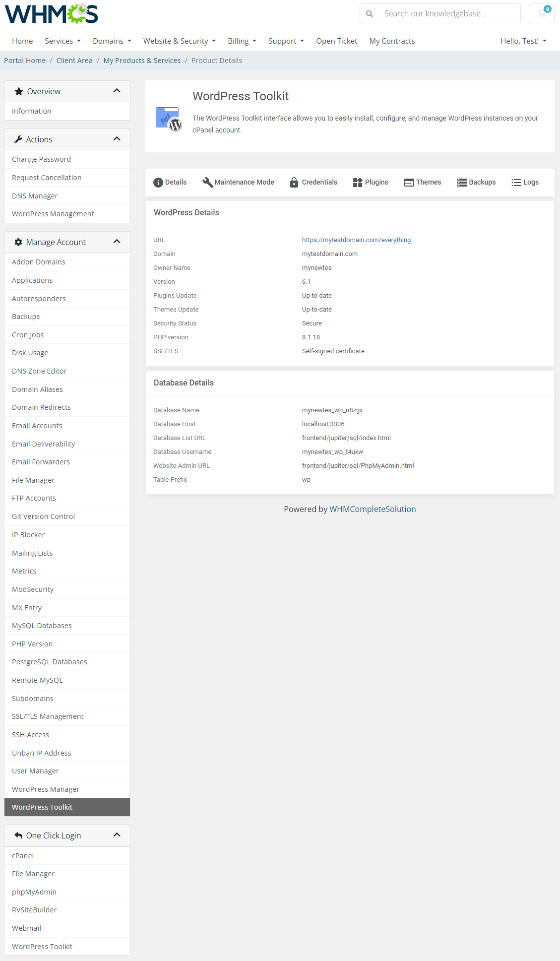
Task: Click the WHMCompleteSolution footer link
Action: point(373,509)
